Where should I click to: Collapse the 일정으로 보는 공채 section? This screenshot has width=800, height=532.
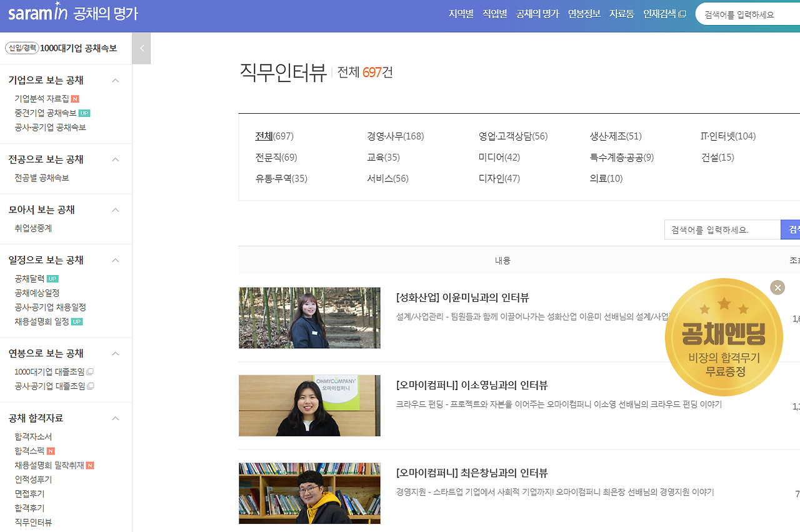click(115, 260)
